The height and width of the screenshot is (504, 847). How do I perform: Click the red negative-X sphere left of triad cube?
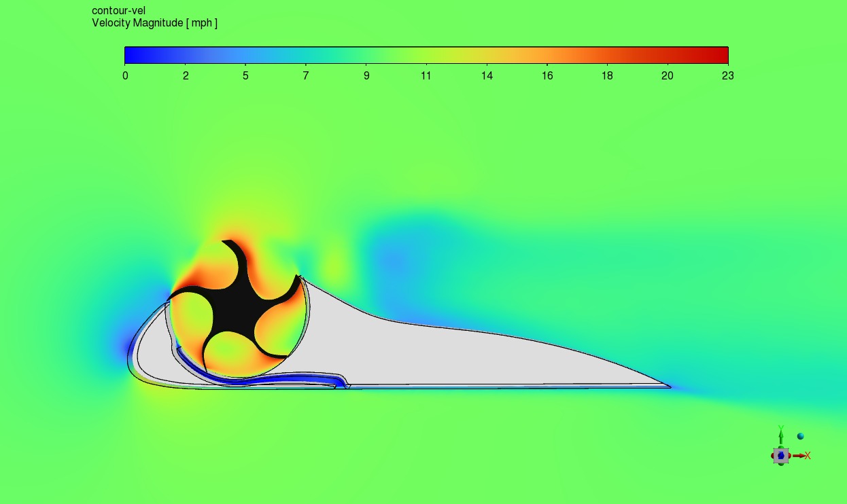pos(772,456)
